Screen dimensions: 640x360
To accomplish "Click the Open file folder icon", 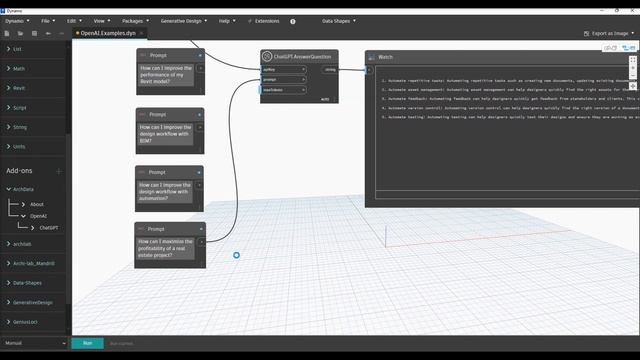I will point(20,33).
